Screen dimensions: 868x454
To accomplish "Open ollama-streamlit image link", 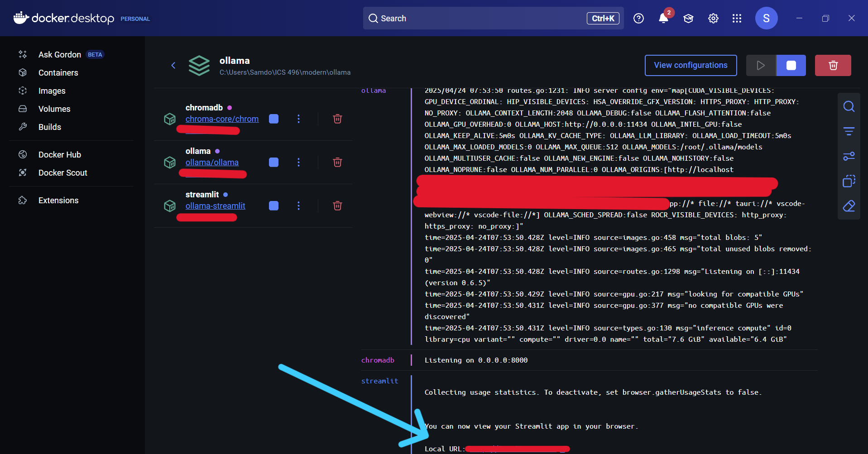I will point(215,206).
